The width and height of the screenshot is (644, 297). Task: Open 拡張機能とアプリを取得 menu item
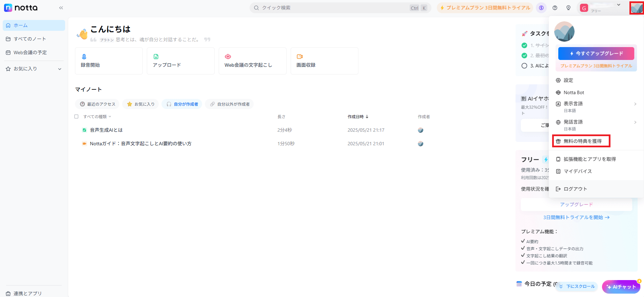coord(596,159)
